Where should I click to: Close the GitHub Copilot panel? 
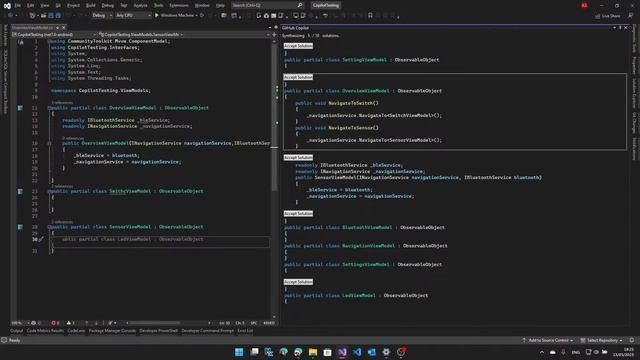coord(626,28)
